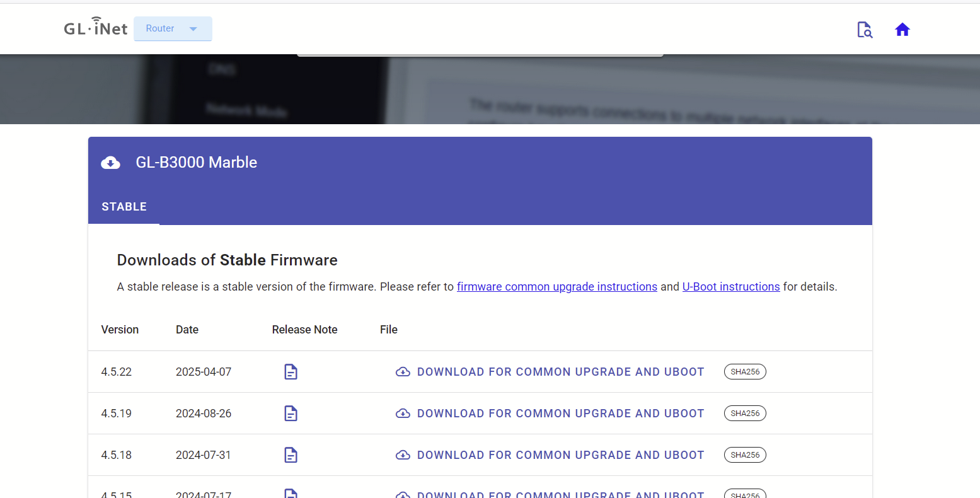View release note for version 4.5.18

click(x=291, y=455)
